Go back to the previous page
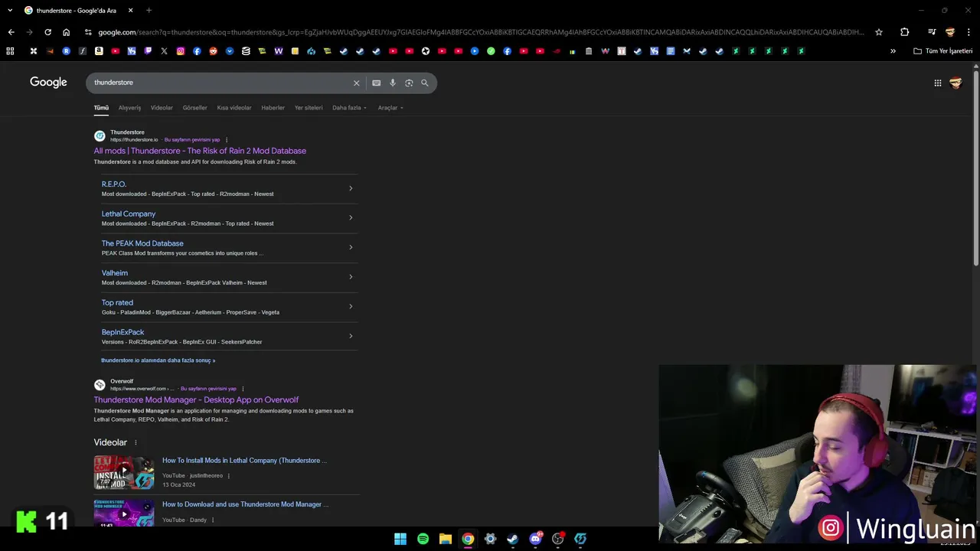The image size is (980, 551). click(x=11, y=32)
